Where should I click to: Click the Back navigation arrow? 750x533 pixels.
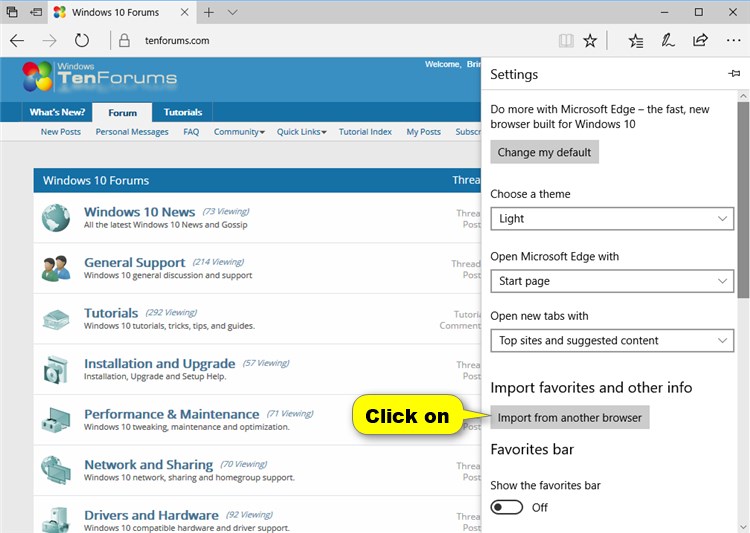17,41
